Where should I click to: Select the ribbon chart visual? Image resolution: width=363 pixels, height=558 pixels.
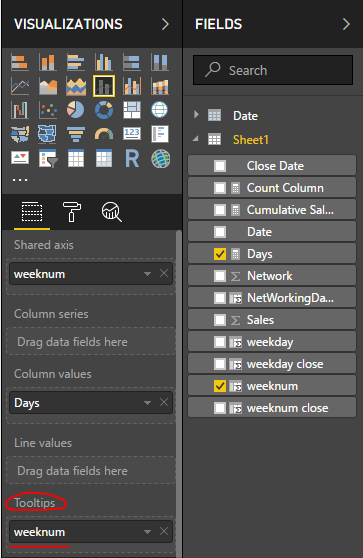pyautogui.click(x=160, y=86)
